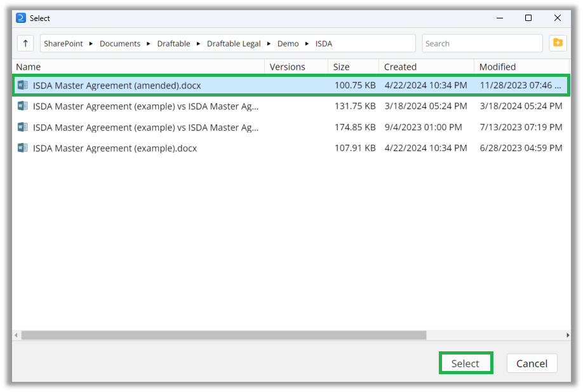Click the modified date 3/18/2024 05:24 PM

(x=521, y=106)
